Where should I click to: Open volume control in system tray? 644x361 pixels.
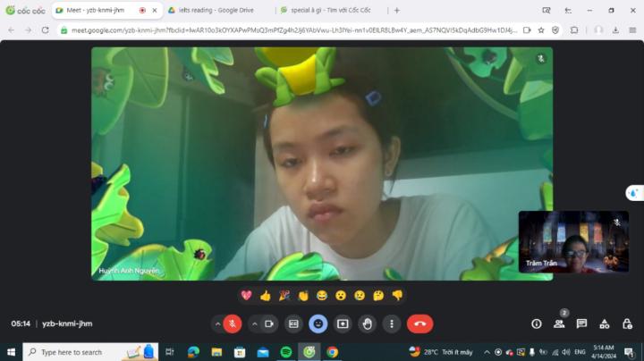566,352
